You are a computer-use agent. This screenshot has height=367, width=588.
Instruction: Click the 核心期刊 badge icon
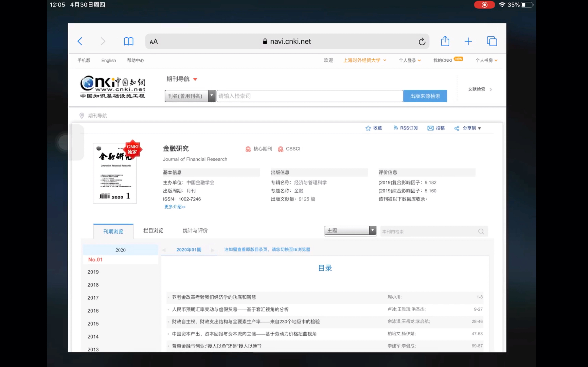point(248,149)
